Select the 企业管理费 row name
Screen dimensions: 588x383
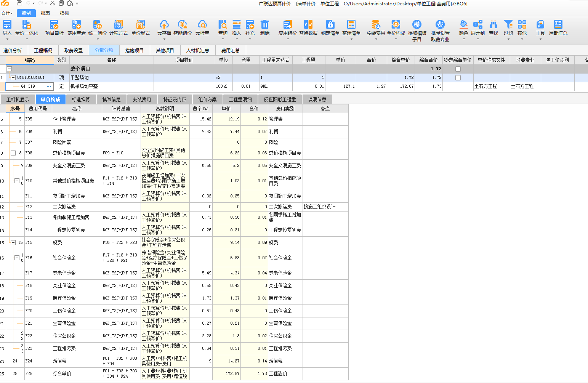(x=77, y=119)
